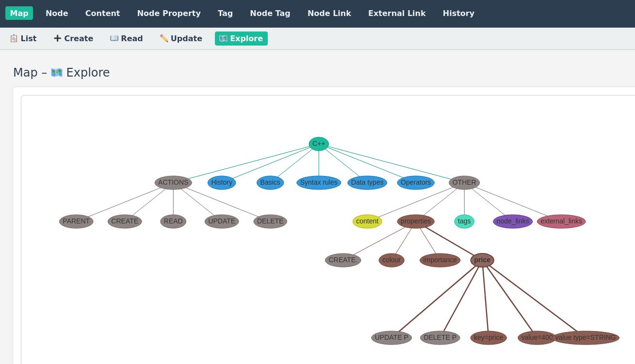Click the book icon beside Read
The height and width of the screenshot is (364, 635).
[114, 38]
